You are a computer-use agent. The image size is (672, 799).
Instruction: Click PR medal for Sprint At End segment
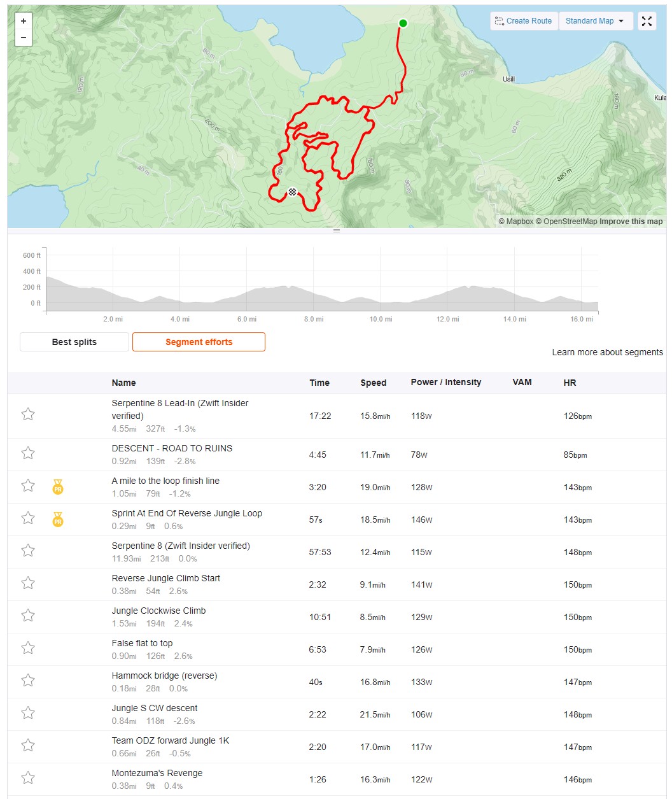(58, 520)
